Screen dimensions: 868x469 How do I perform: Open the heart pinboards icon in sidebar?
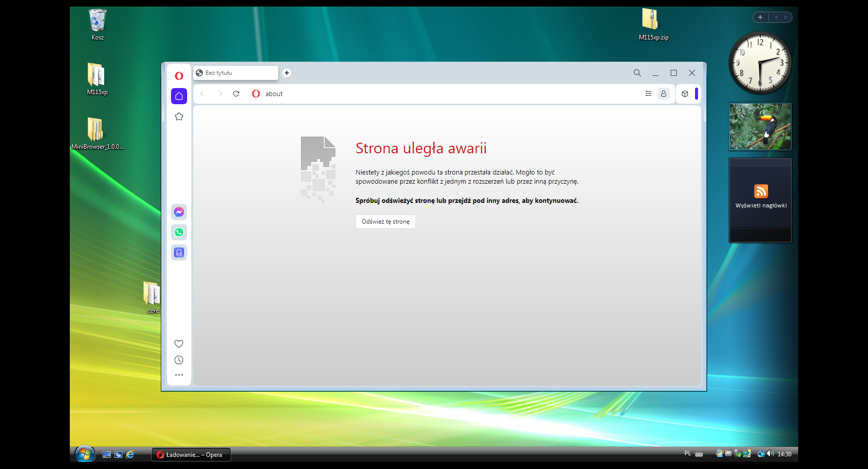tap(179, 344)
